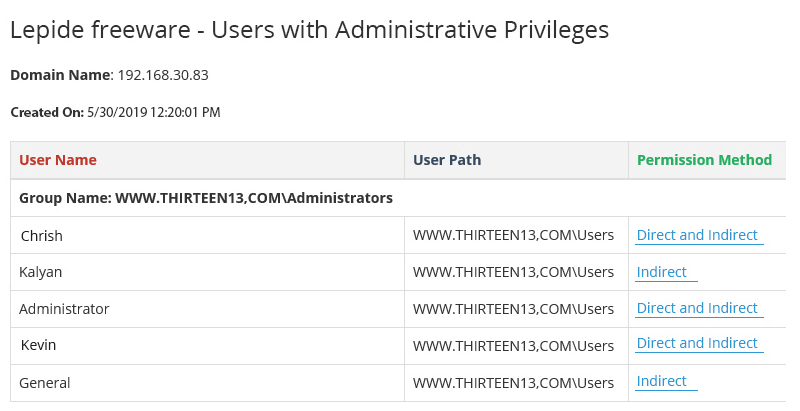
Task: Select the Administrator user name cell
Action: point(208,309)
